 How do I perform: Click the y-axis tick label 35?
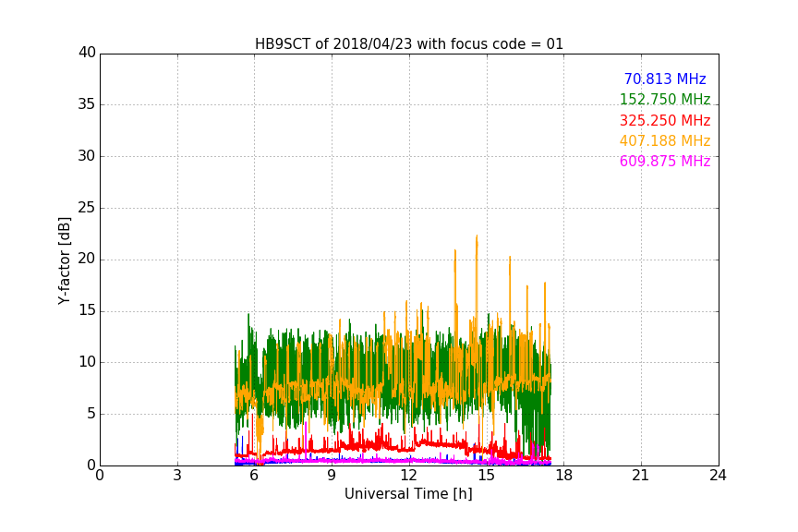click(x=87, y=104)
